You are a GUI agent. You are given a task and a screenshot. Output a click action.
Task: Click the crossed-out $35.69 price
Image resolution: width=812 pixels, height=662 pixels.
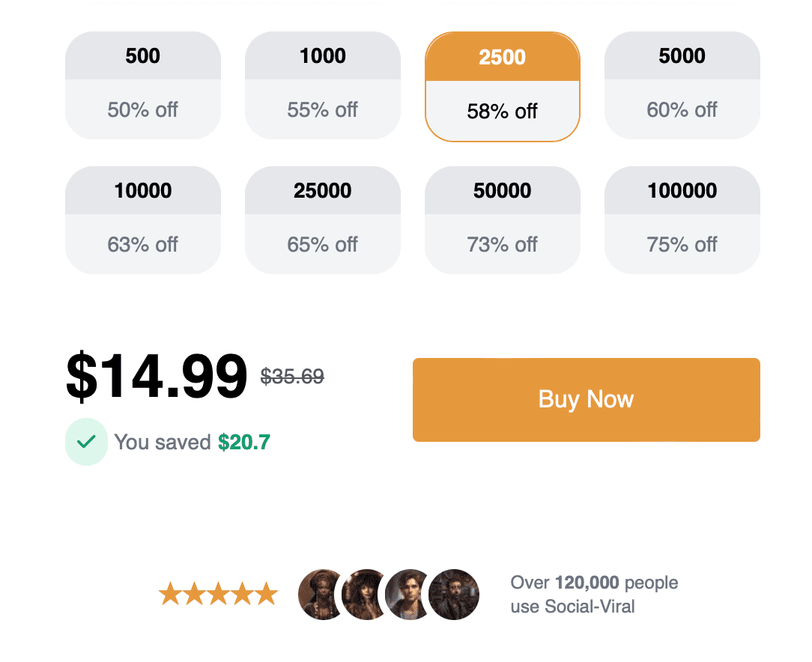point(291,377)
